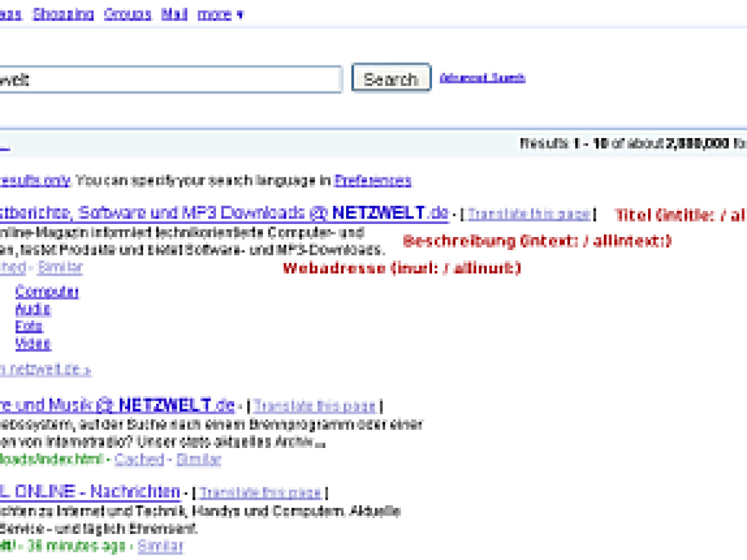This screenshot has height=560, width=747.
Task: Open the "ONLINE - Nachrichten" result title
Action: tap(90, 493)
